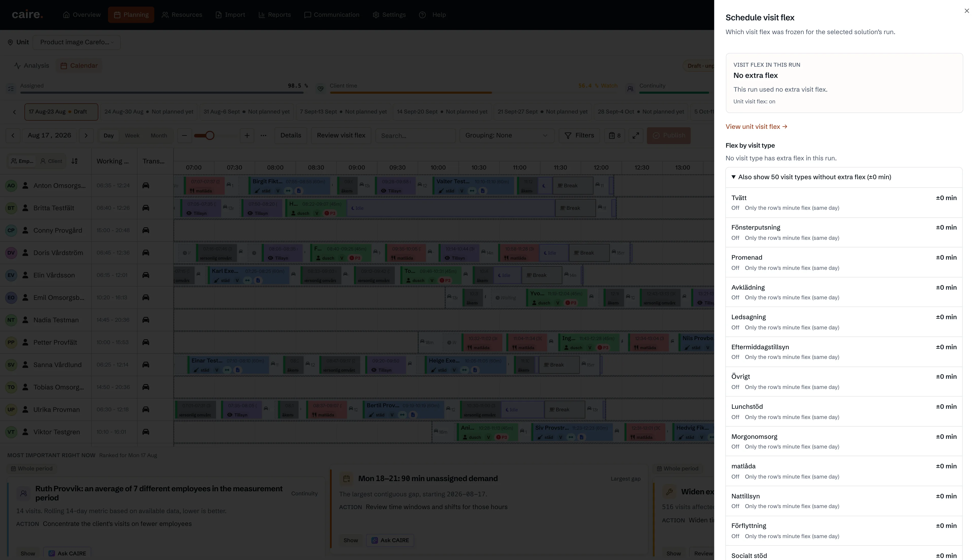Go to previous day with left chevron
Screen dimensions: 978x560
click(13, 135)
